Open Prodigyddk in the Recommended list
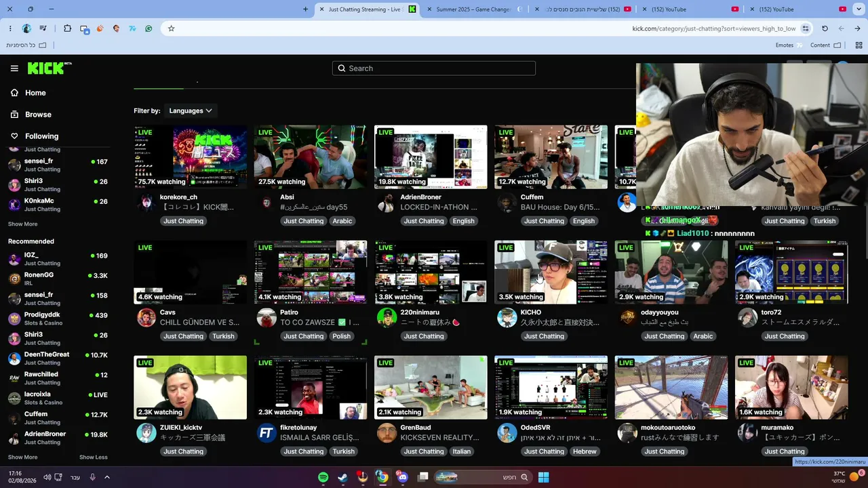This screenshot has width=868, height=488. [x=58, y=319]
